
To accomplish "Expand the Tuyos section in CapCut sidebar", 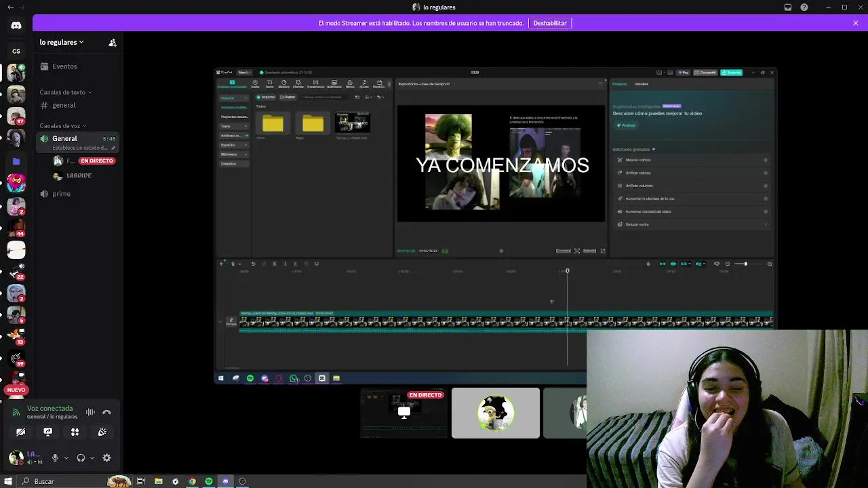I will pyautogui.click(x=234, y=126).
